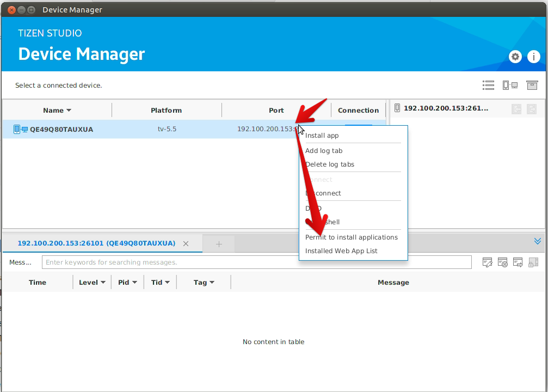Open the device list view icon
The height and width of the screenshot is (392, 548).
[488, 85]
